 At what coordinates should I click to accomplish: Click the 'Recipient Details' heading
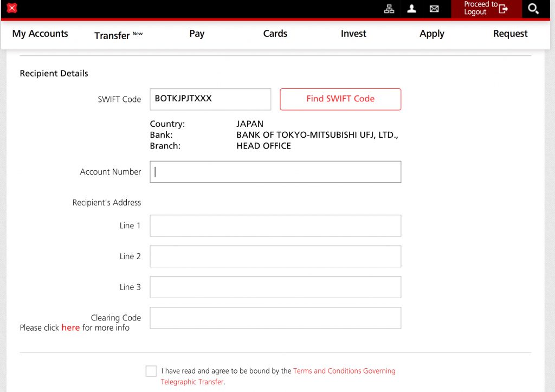(x=54, y=73)
